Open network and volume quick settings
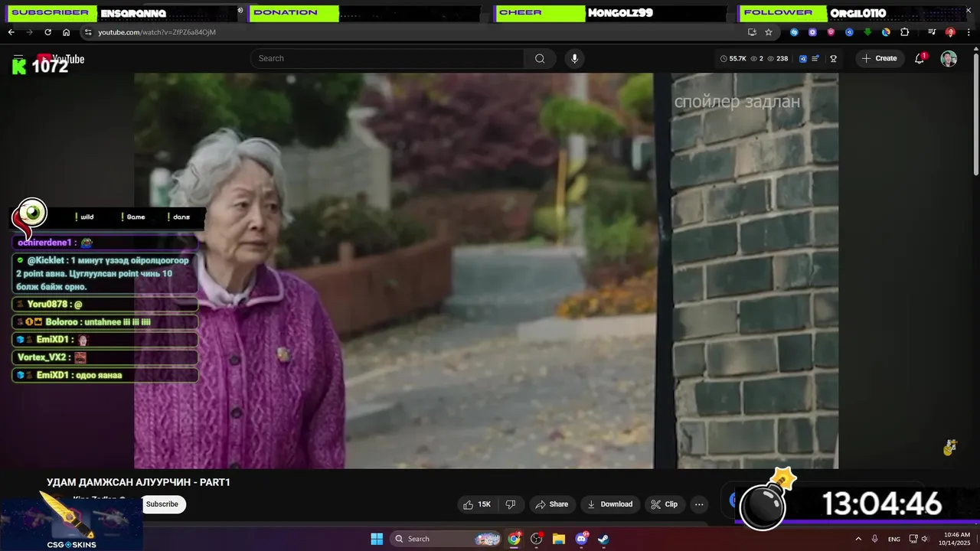Image resolution: width=980 pixels, height=551 pixels. tap(920, 539)
